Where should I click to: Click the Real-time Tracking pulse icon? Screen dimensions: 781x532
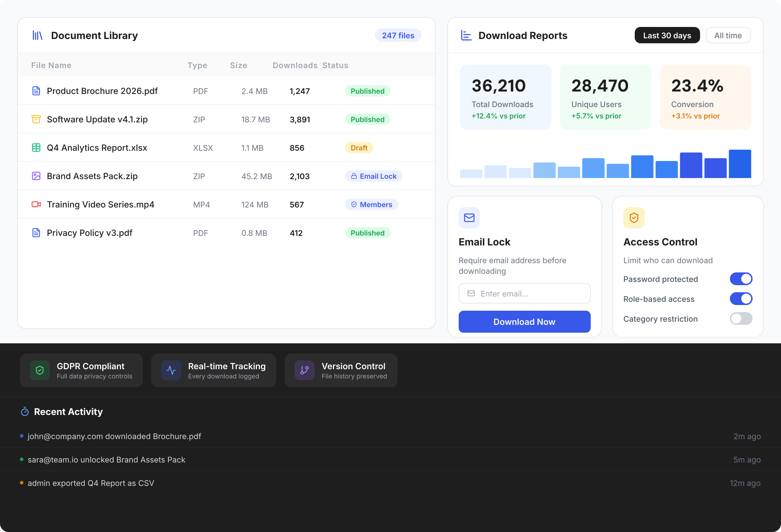coord(171,370)
